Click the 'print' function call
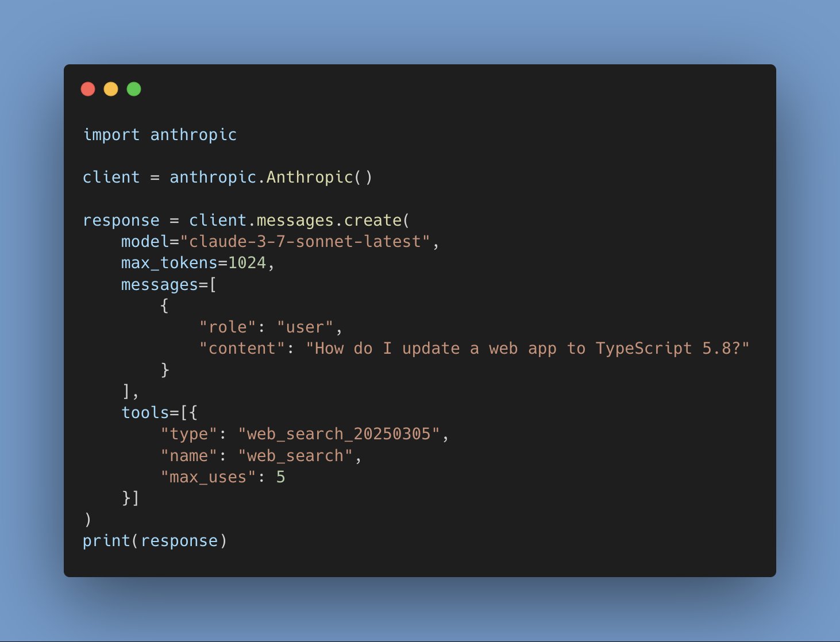840x642 pixels. [x=107, y=540]
